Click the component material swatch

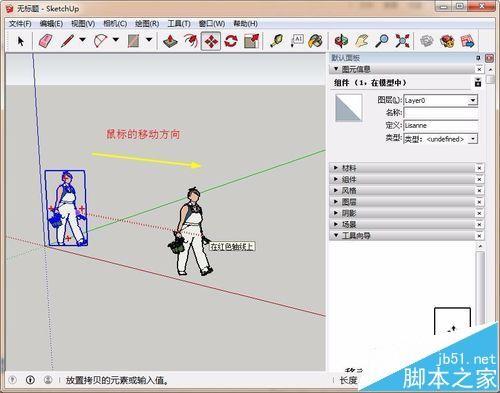348,108
